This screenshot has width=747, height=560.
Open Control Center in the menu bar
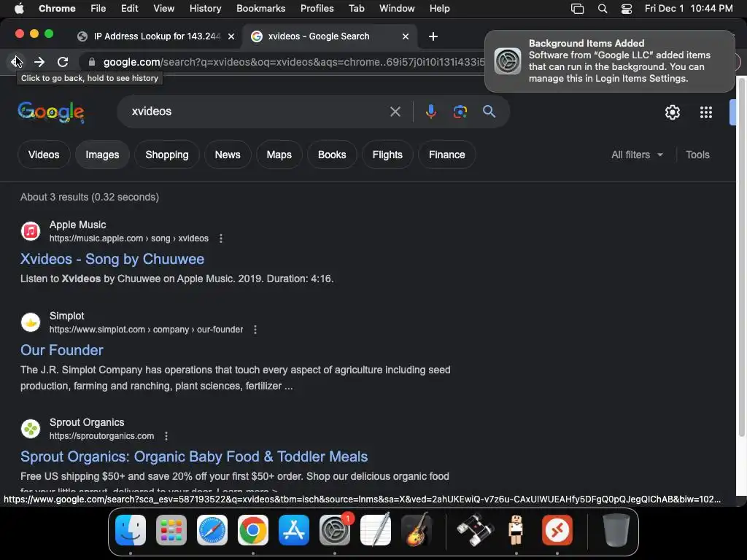627,8
